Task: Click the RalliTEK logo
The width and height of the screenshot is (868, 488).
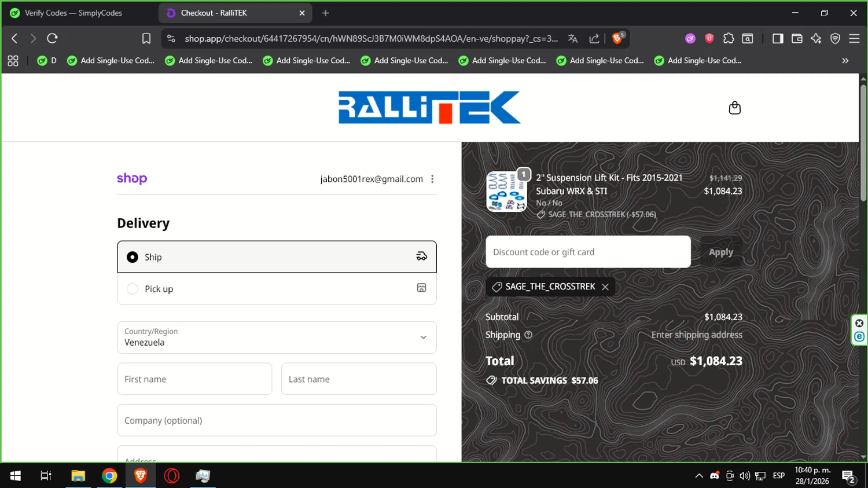Action: coord(429,107)
